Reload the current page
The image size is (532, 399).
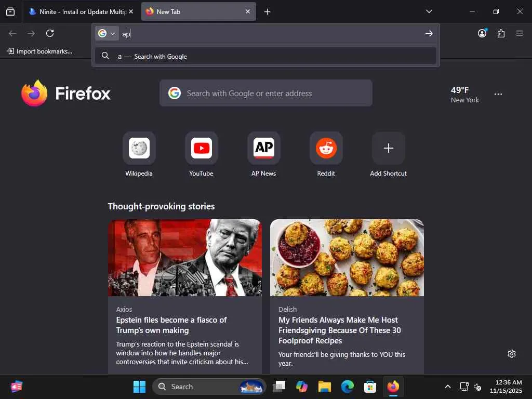coord(50,33)
